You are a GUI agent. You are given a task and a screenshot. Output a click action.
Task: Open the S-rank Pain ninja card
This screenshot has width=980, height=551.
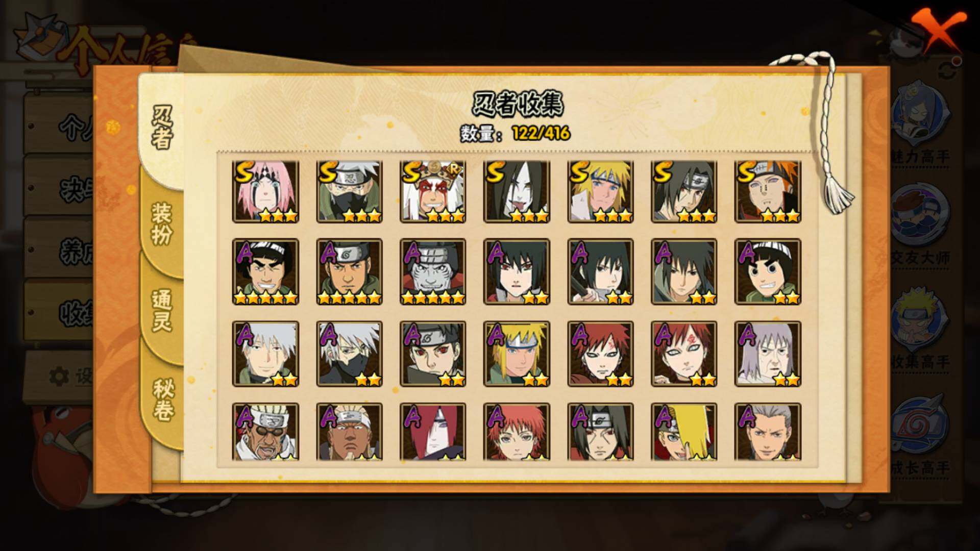[768, 192]
